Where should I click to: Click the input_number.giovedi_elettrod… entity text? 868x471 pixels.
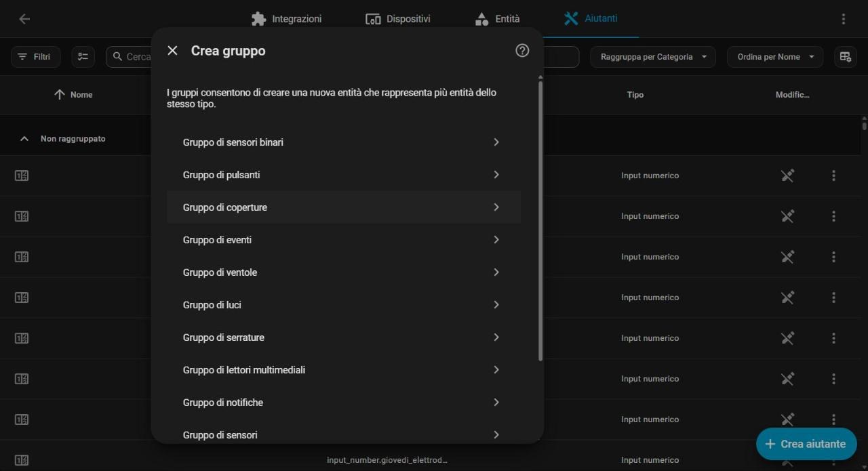click(387, 460)
